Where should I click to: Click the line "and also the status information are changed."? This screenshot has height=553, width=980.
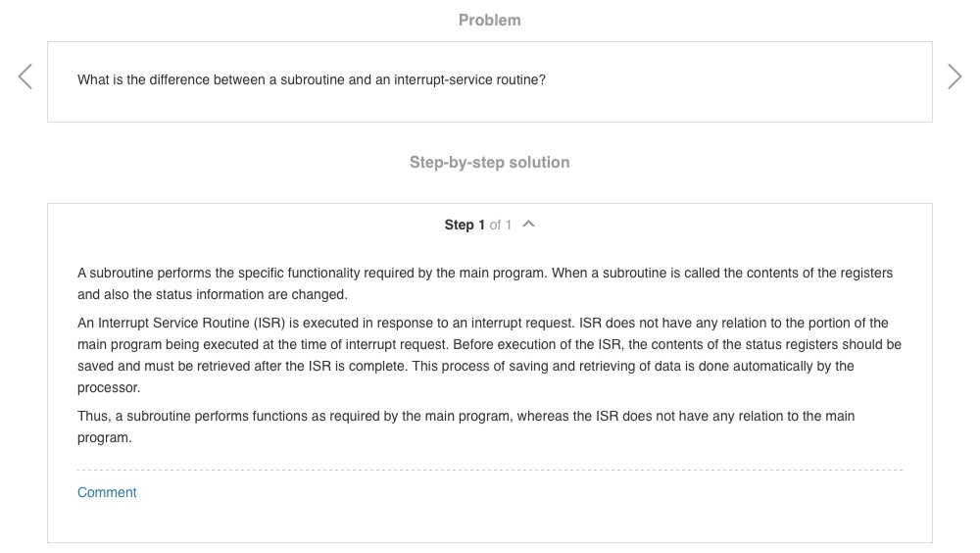pyautogui.click(x=213, y=294)
